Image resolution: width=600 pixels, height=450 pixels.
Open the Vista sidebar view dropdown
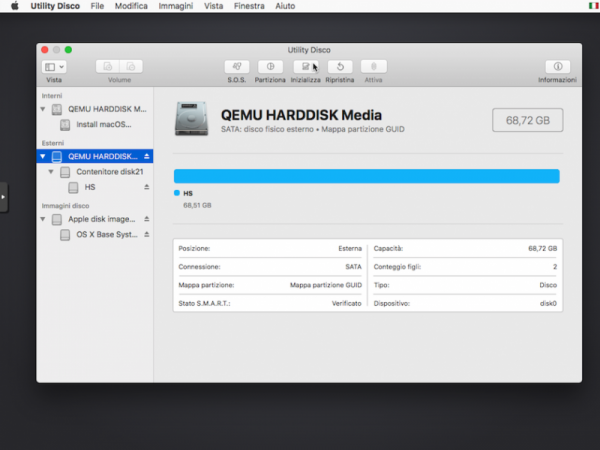coord(54,66)
